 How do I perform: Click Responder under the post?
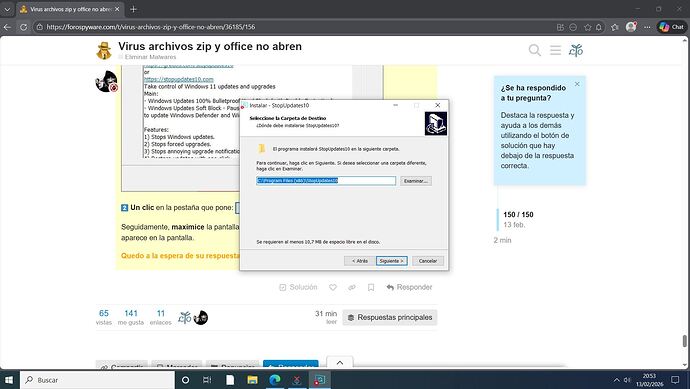coord(409,287)
